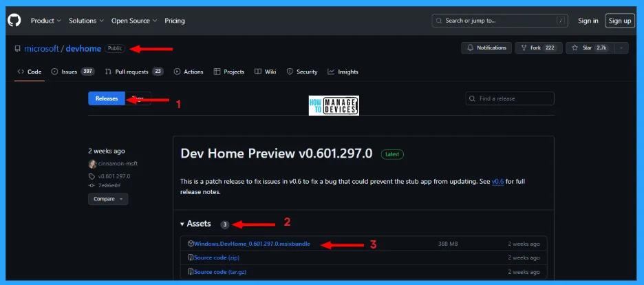Open the v0.601.297.0 tag link
Screen dimensions: 644x285
114,176
